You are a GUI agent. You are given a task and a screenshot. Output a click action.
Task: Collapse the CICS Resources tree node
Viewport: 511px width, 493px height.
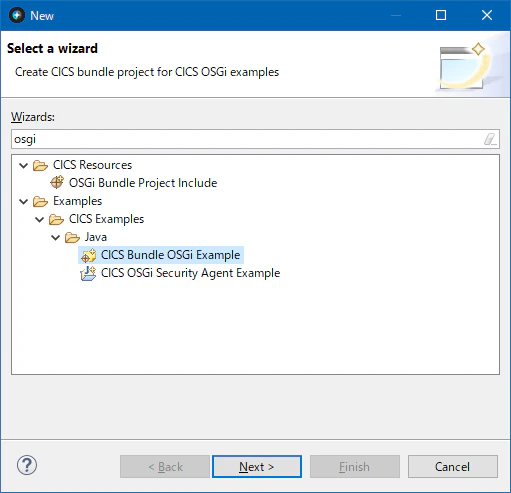coord(23,165)
